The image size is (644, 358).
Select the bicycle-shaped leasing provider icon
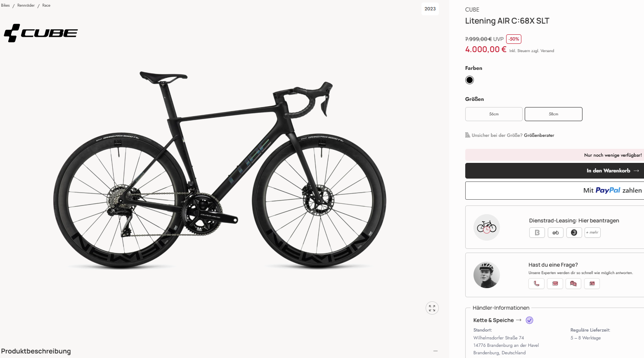pos(556,233)
